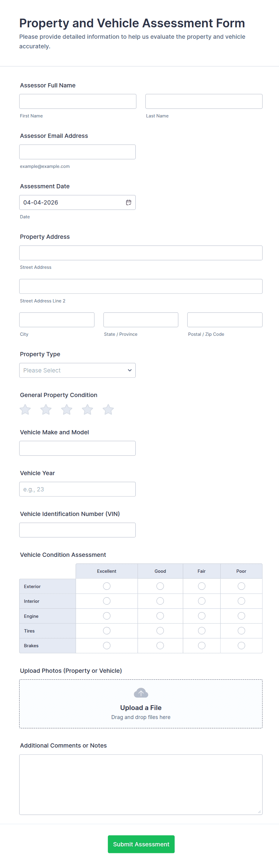Click the Additional Comments text area
279x868 pixels.
click(x=141, y=785)
